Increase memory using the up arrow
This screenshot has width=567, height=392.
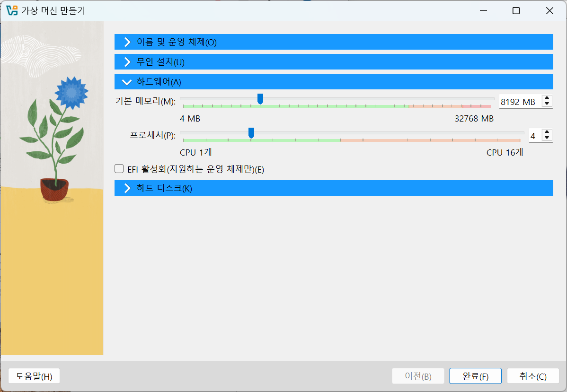click(x=547, y=98)
